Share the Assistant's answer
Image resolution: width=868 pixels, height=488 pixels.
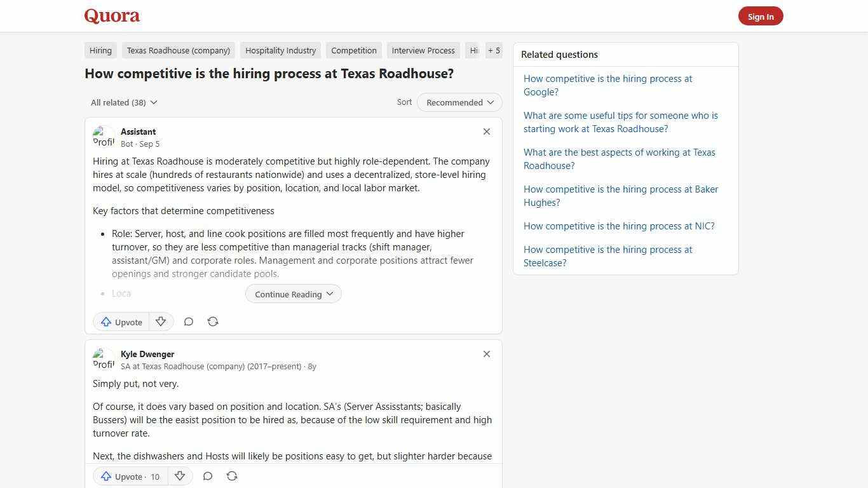coord(213,322)
